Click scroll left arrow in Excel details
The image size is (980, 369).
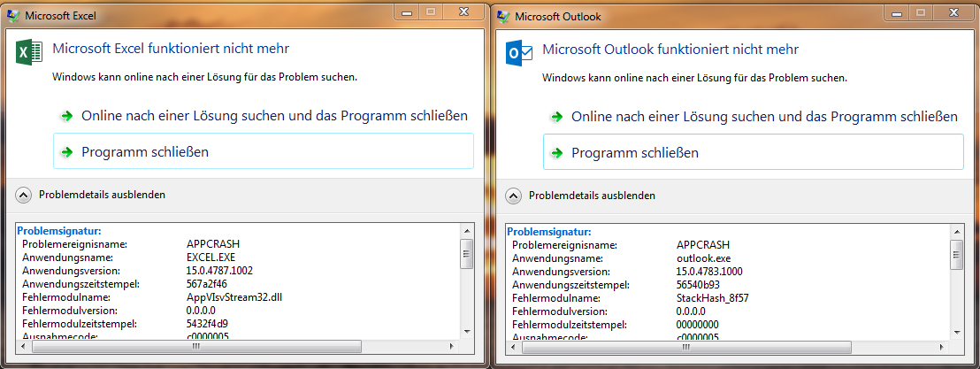tap(22, 346)
